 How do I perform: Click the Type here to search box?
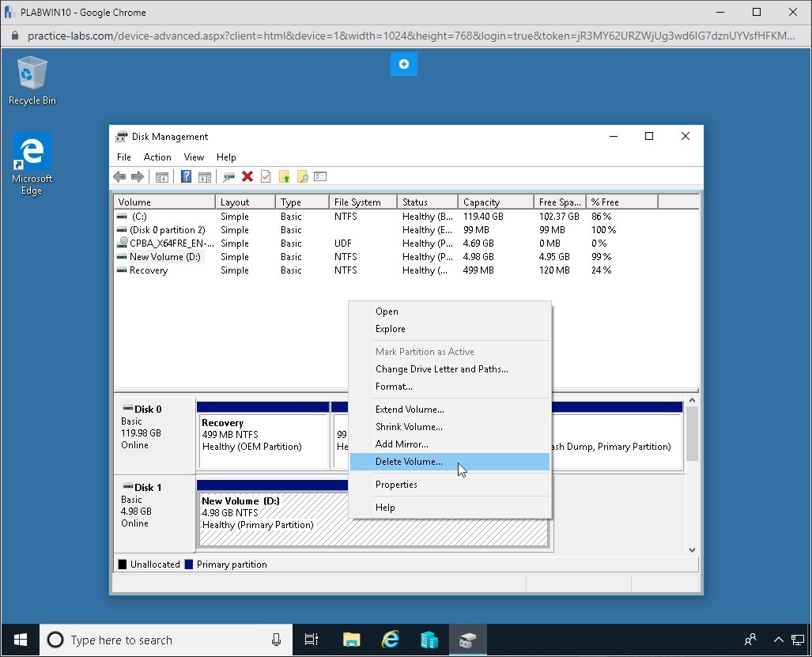click(166, 640)
